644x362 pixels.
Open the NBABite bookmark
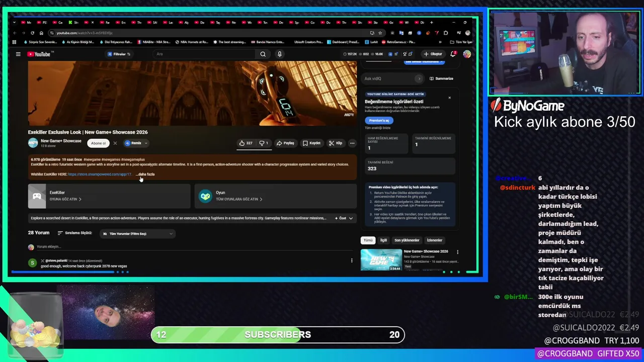pyautogui.click(x=153, y=42)
